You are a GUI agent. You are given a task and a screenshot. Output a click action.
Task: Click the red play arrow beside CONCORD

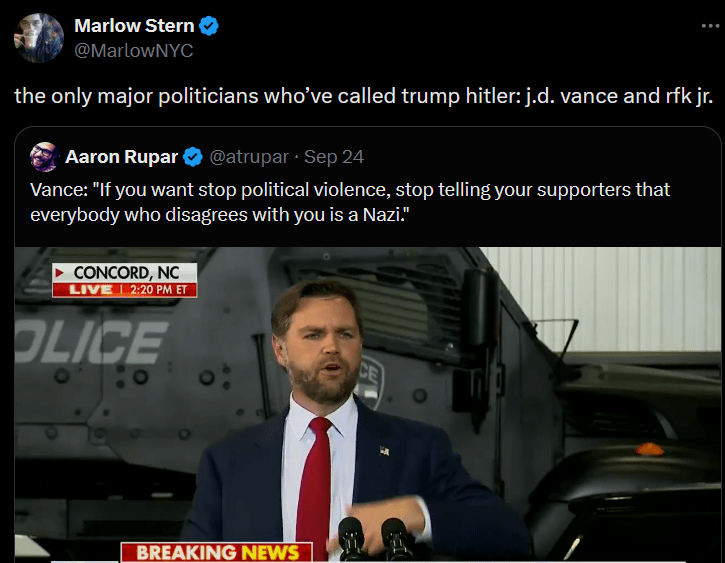click(x=59, y=273)
